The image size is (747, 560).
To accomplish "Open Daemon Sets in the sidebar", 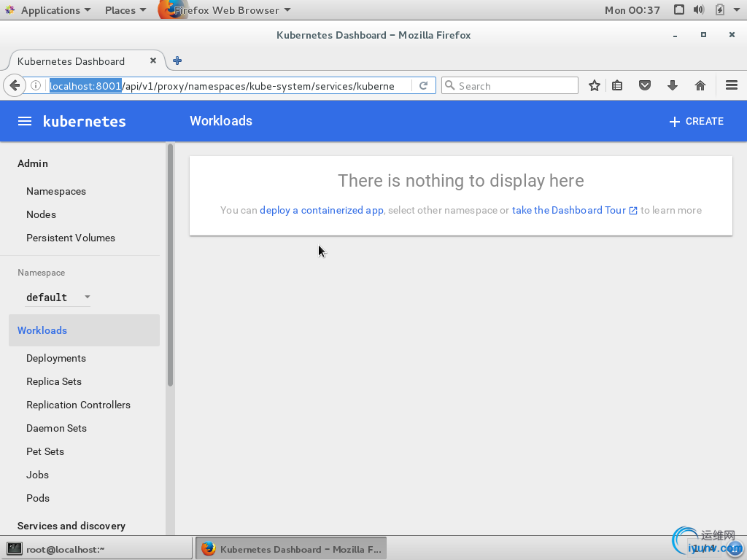I will (x=56, y=429).
